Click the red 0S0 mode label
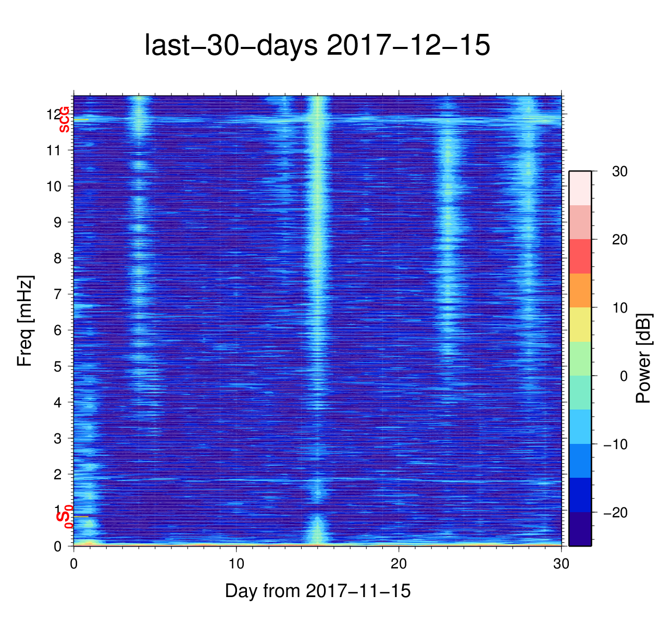Viewport: 672px width, 620px height. pyautogui.click(x=64, y=517)
